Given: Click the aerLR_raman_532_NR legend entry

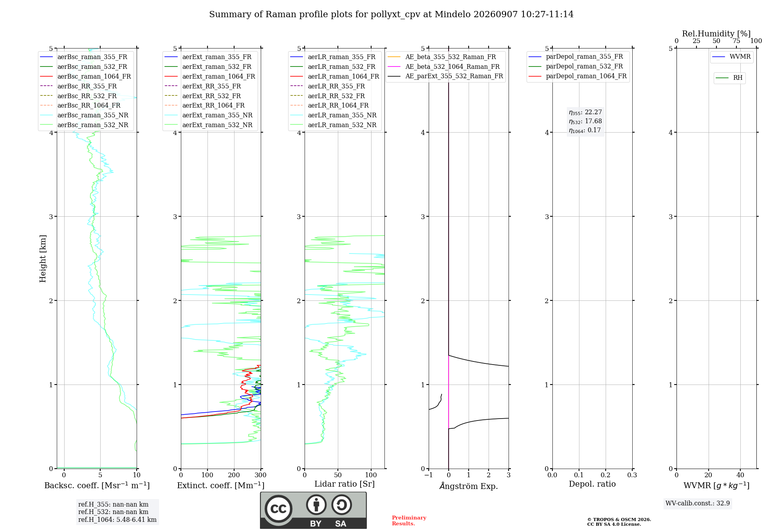Looking at the screenshot, I should tap(333, 125).
